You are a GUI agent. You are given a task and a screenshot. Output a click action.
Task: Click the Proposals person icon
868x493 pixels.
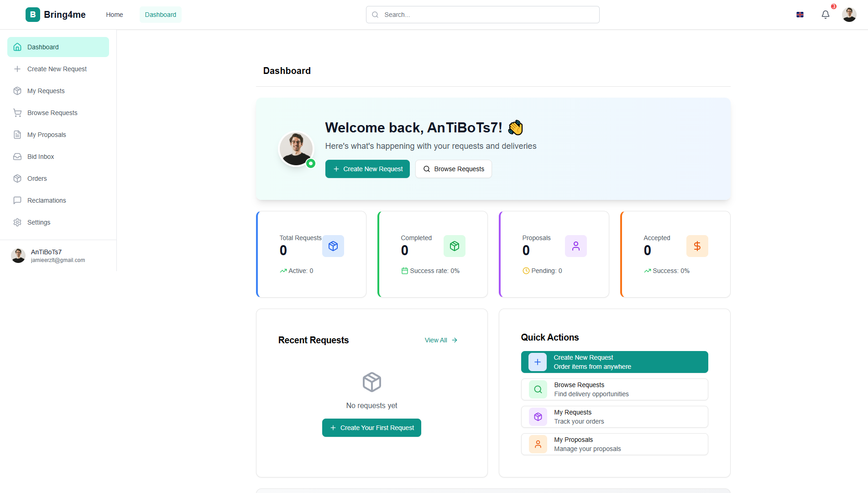click(576, 246)
